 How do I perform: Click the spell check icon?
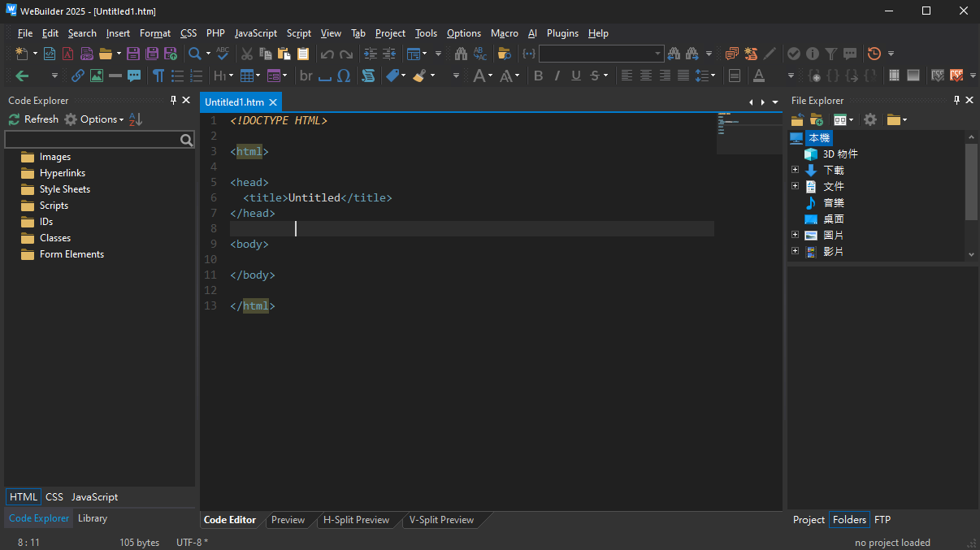(223, 54)
